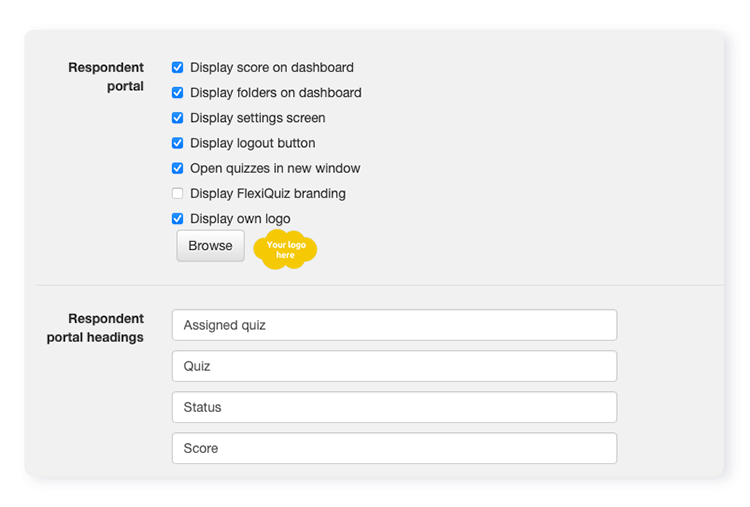Uncheck the Display score on dashboard checkbox
The image size is (750, 507).
(x=177, y=68)
